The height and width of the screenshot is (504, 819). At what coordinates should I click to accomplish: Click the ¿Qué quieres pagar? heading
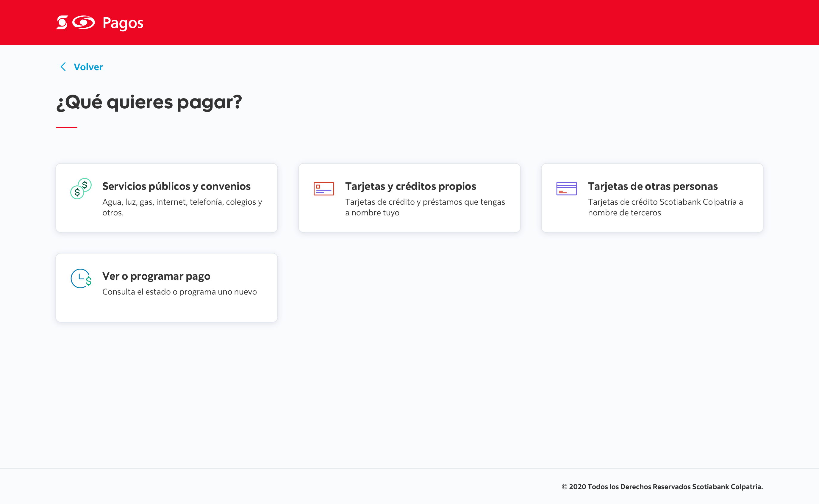[149, 102]
